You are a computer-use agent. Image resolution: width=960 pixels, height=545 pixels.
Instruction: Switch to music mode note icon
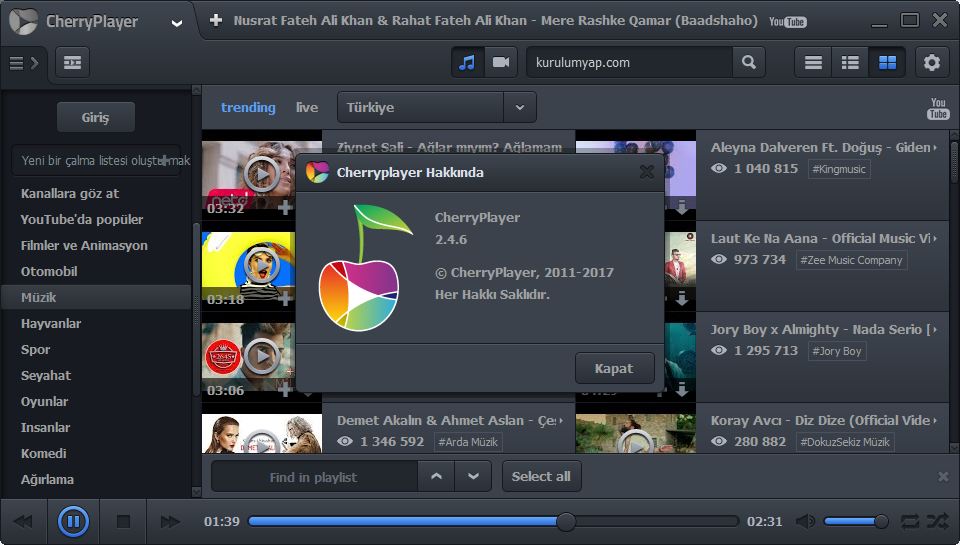467,62
